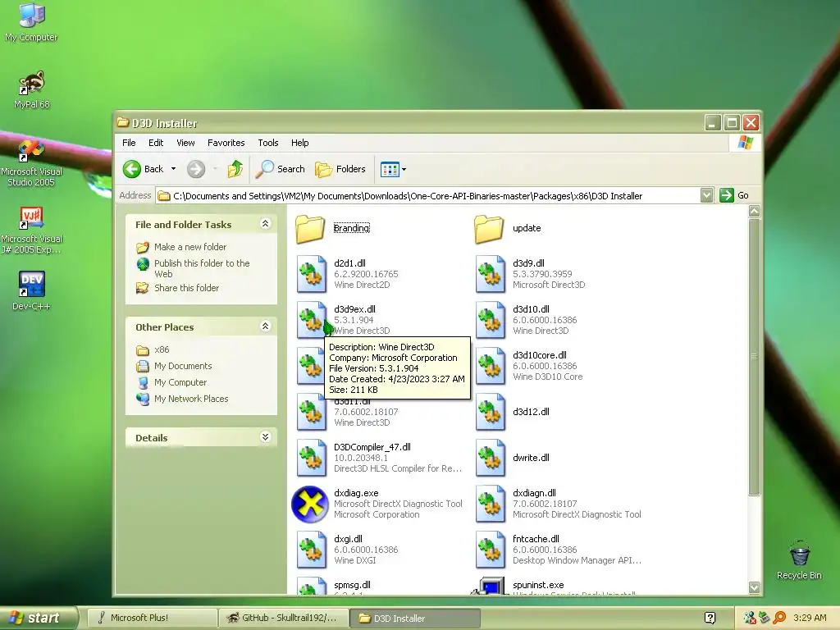Viewport: 840px width, 630px height.
Task: Open the Help menu
Action: pyautogui.click(x=300, y=143)
